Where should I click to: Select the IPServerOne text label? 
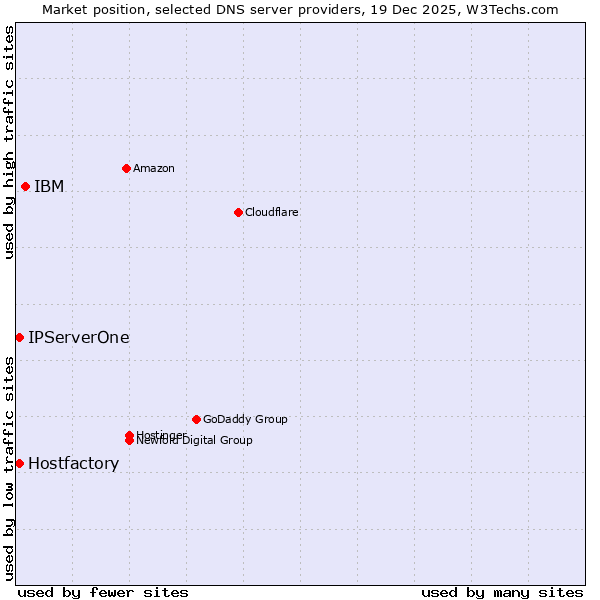click(x=79, y=337)
